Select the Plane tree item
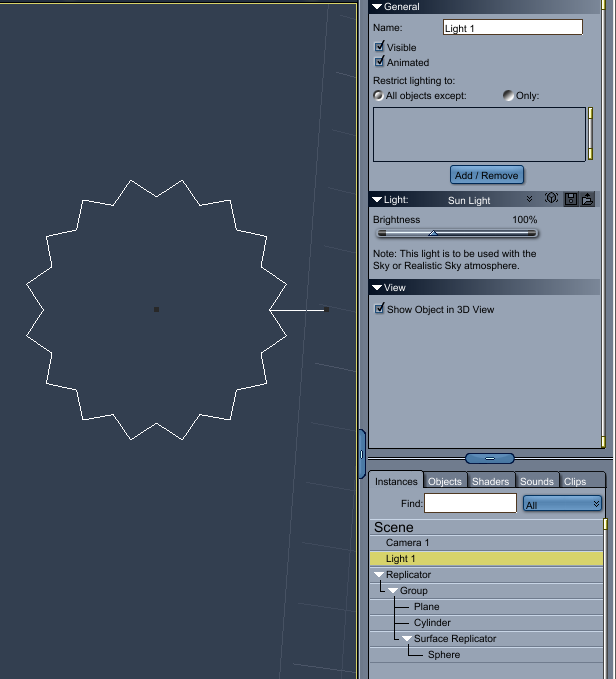 point(486,607)
